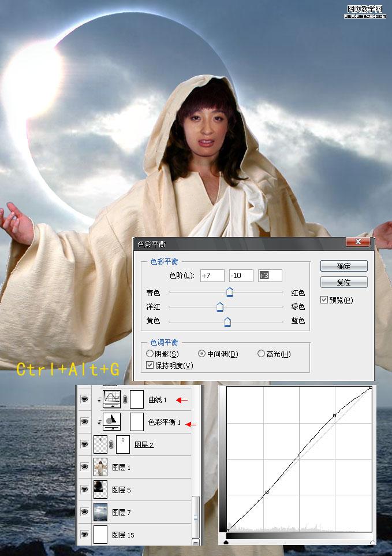Click the upper curve control point

click(334, 416)
